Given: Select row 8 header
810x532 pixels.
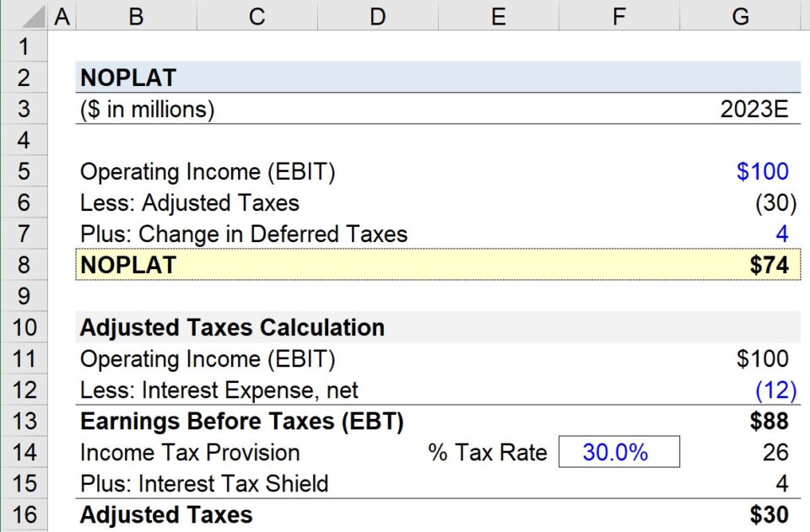Looking at the screenshot, I should click(x=25, y=265).
